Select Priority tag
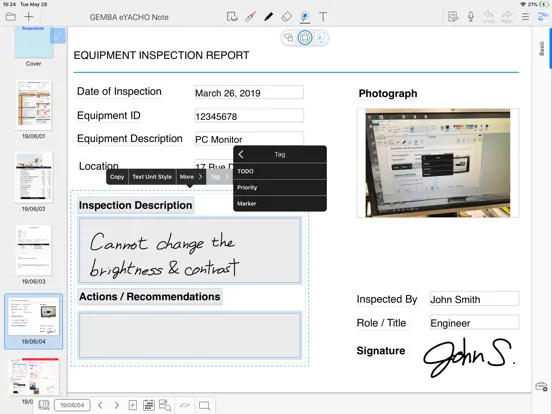This screenshot has width=552, height=414. 280,187
